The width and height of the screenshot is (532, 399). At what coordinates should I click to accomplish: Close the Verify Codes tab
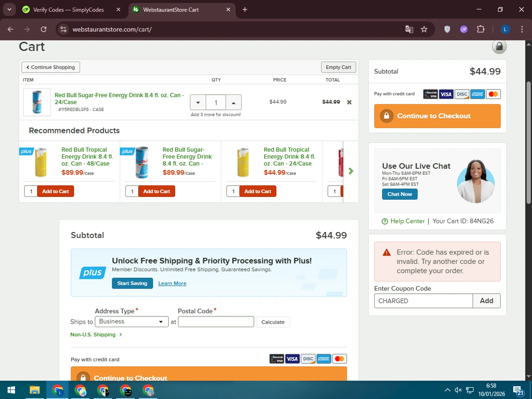click(x=118, y=10)
